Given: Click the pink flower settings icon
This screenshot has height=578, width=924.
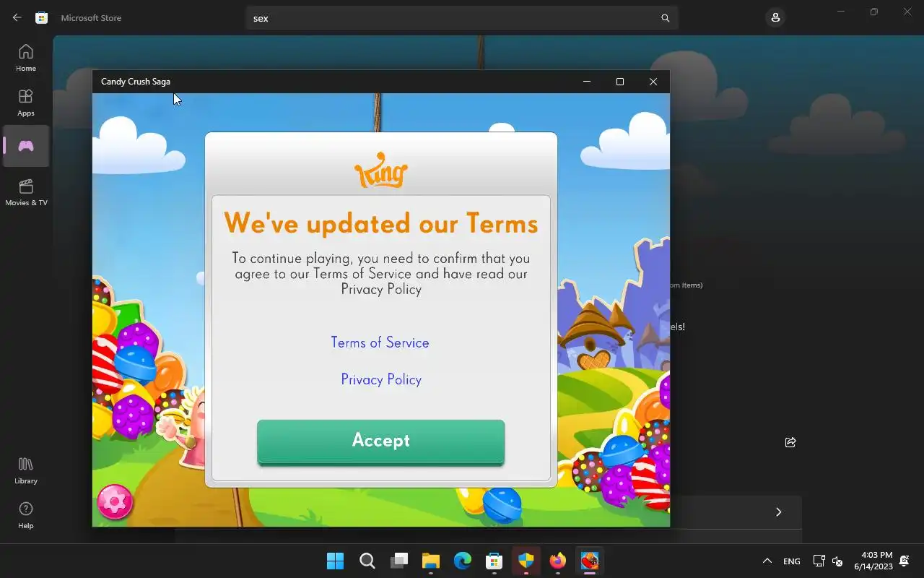Looking at the screenshot, I should click(x=115, y=501).
